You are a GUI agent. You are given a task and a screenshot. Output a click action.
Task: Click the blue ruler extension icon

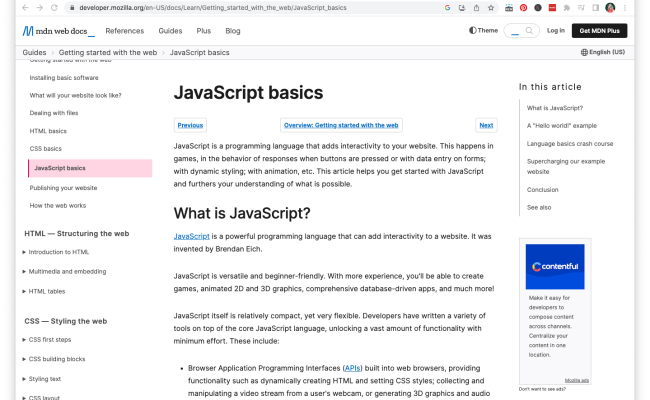509,7
